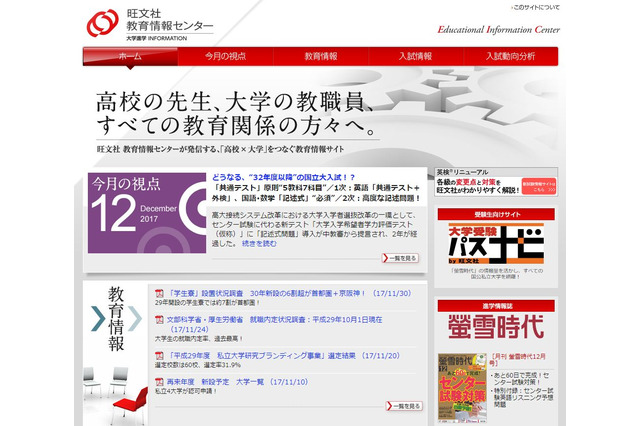Open 「学生寮」設置状況調査 article link
The image size is (640, 426).
click(290, 293)
